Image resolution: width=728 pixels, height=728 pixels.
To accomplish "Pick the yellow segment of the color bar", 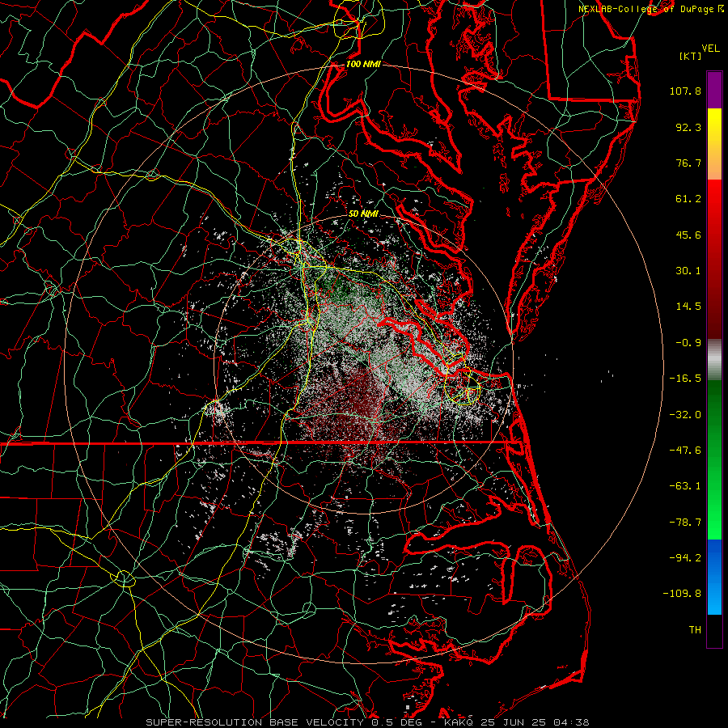I will point(714,144).
